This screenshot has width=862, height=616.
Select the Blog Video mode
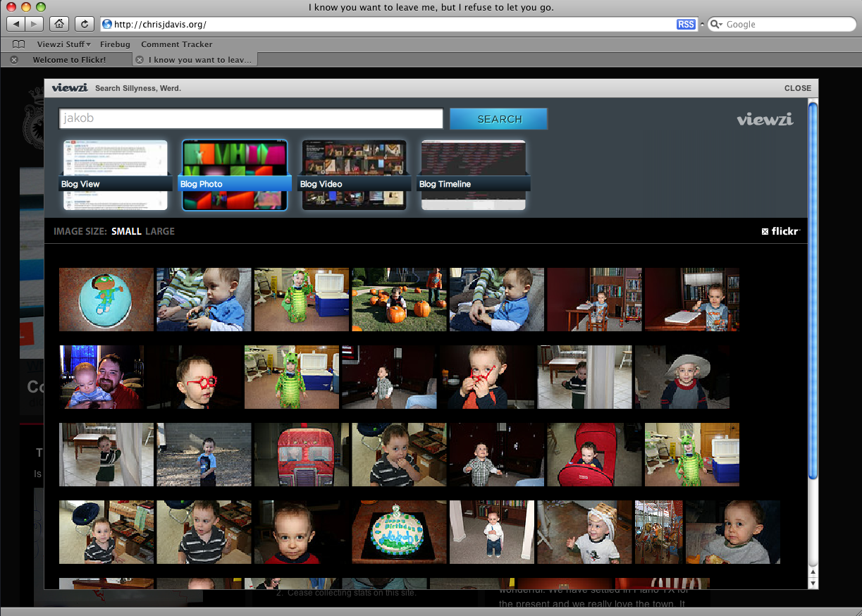tap(354, 175)
